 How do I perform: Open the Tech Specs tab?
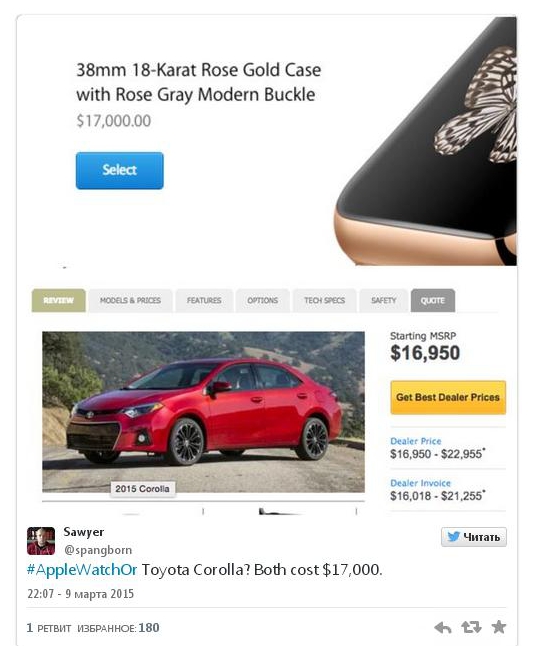pyautogui.click(x=324, y=300)
